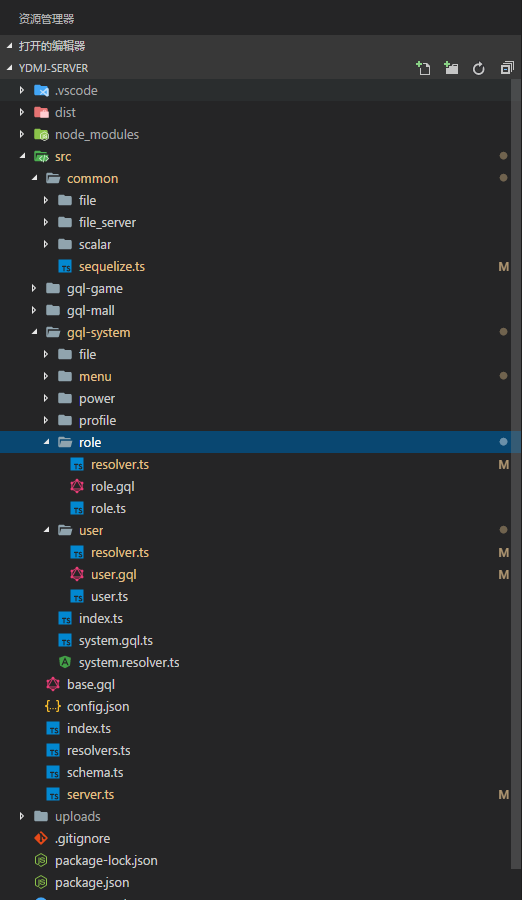Click the GraphQL icon beside user.gql
Viewport: 522px width, 900px height.
[x=77, y=575]
